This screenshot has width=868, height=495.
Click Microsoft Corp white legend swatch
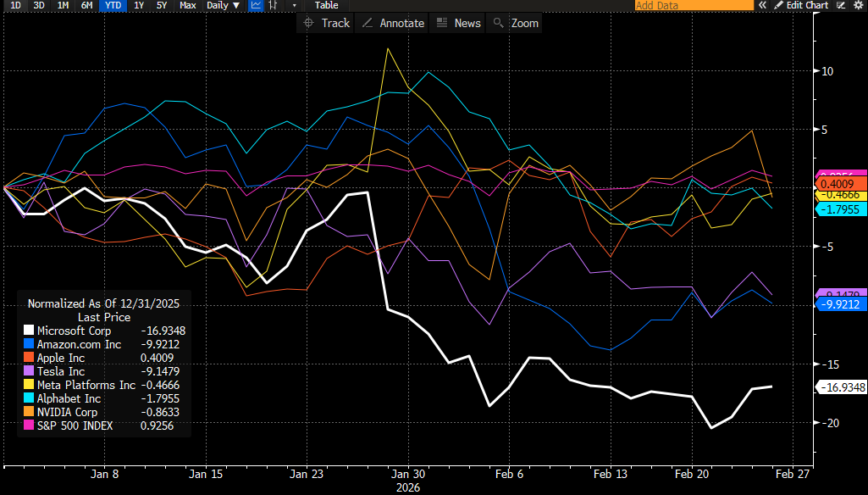(x=29, y=331)
